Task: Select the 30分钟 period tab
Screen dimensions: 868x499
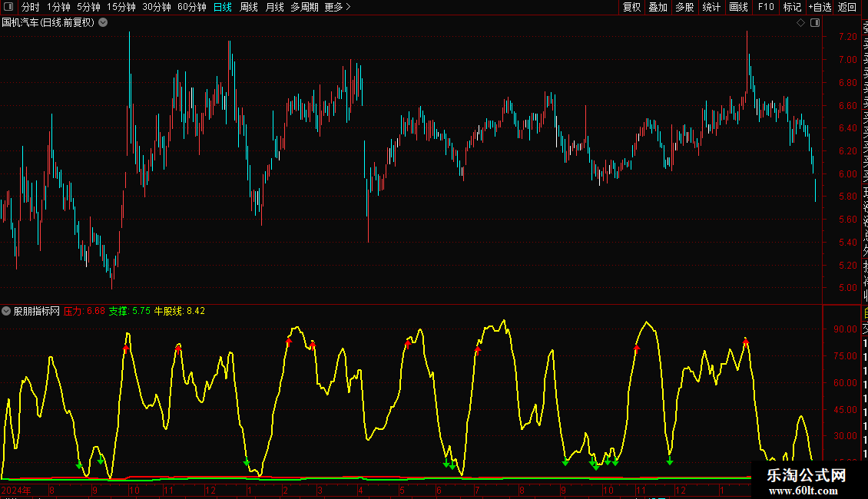Action: [x=157, y=7]
